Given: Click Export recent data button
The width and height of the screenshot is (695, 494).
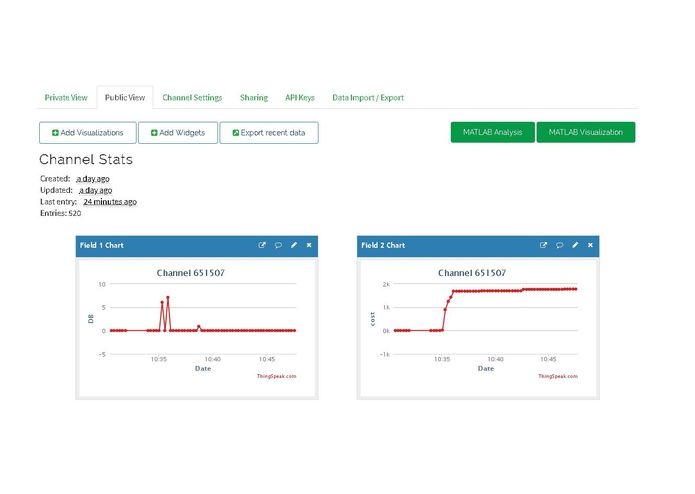Looking at the screenshot, I should (x=269, y=132).
